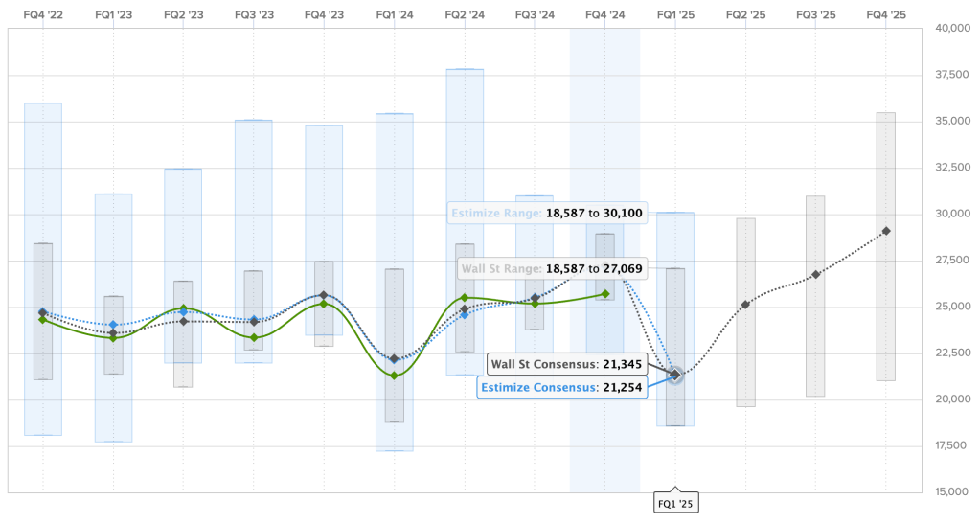Click the Estimize Consensus 21,254 tooltip
The image size is (980, 524).
561,386
